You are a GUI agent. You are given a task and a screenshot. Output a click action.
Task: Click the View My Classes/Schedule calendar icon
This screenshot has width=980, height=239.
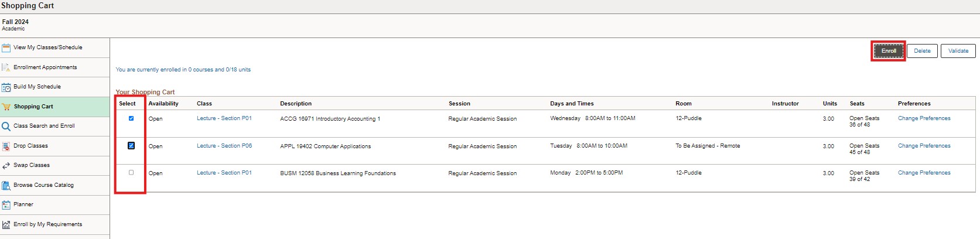tap(6, 48)
